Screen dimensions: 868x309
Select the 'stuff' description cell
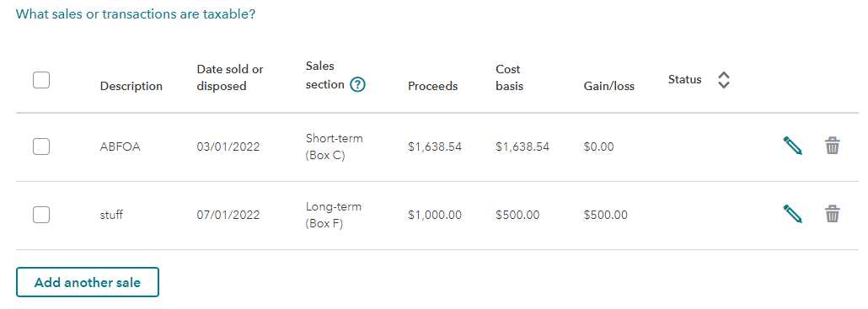[110, 215]
